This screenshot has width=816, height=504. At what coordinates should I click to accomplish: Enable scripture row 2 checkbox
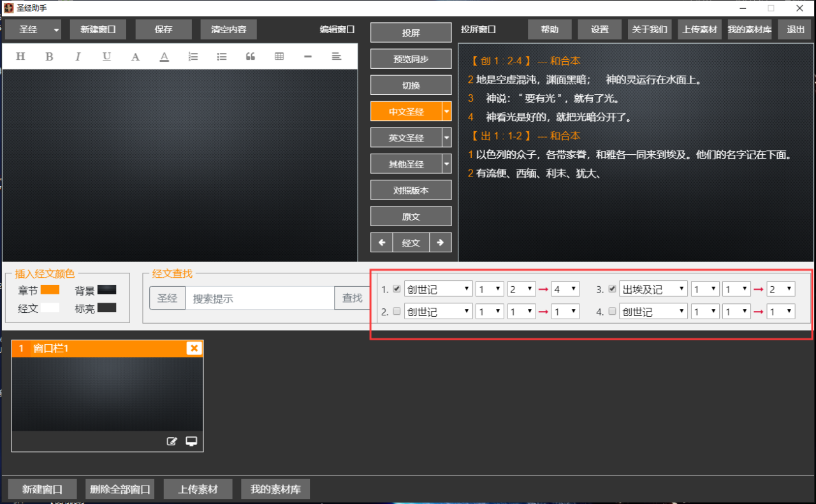(397, 312)
